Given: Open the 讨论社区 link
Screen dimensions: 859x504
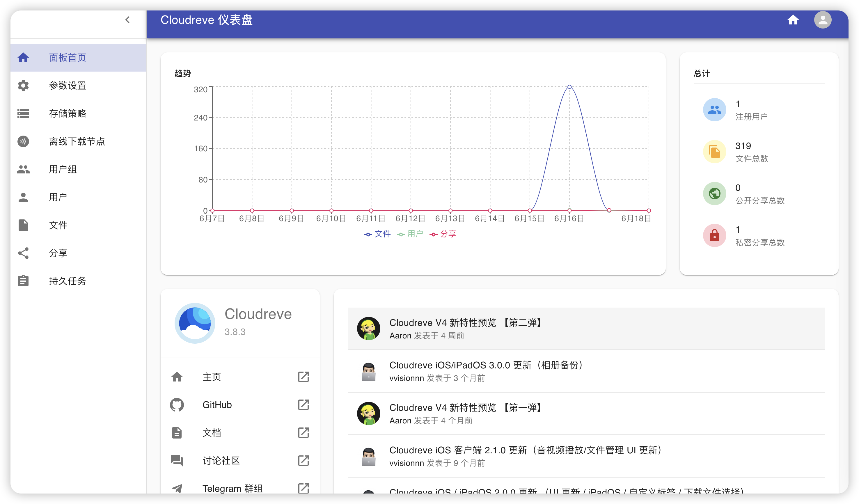Looking at the screenshot, I should coord(240,460).
